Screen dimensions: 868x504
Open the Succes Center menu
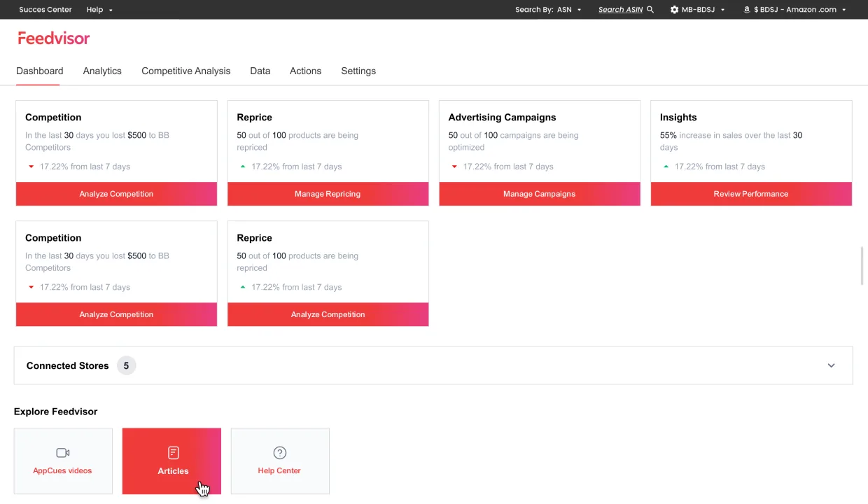[x=45, y=10]
